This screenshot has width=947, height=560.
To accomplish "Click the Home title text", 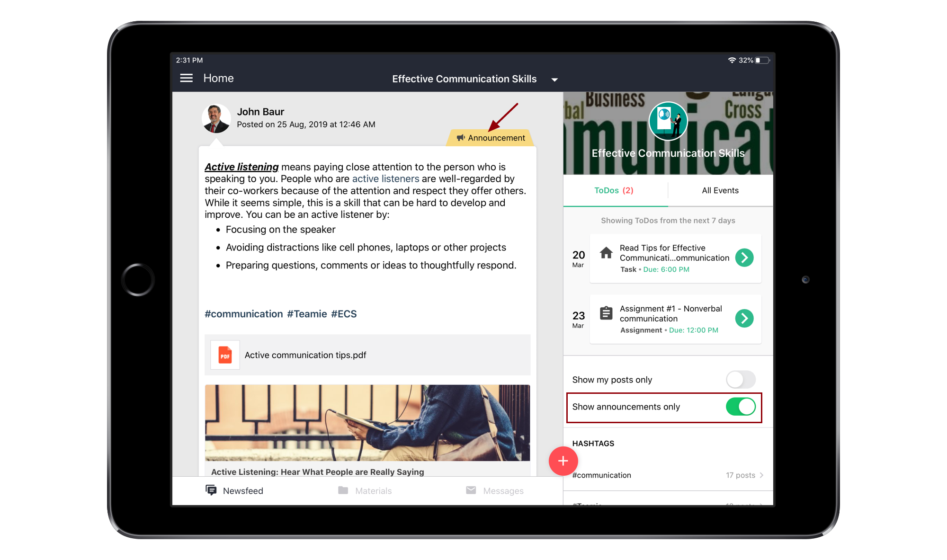I will pyautogui.click(x=218, y=78).
